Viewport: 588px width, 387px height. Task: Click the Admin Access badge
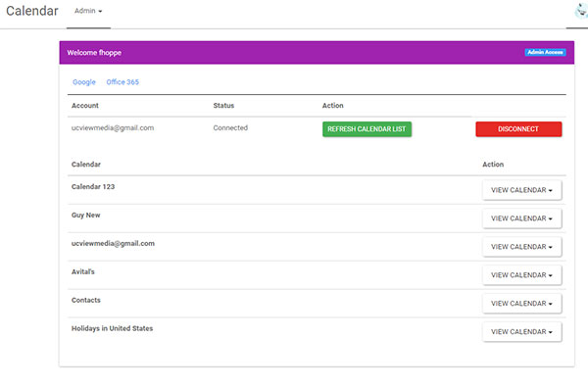[x=545, y=53]
